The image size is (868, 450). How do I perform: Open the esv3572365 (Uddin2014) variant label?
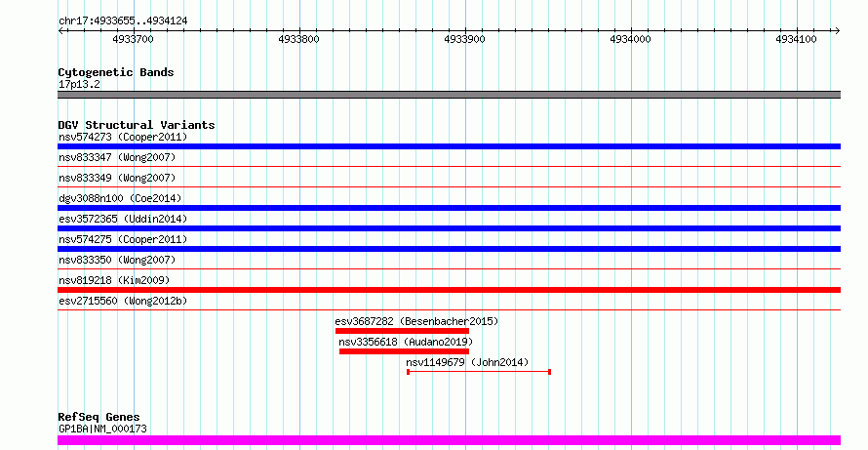tap(123, 219)
